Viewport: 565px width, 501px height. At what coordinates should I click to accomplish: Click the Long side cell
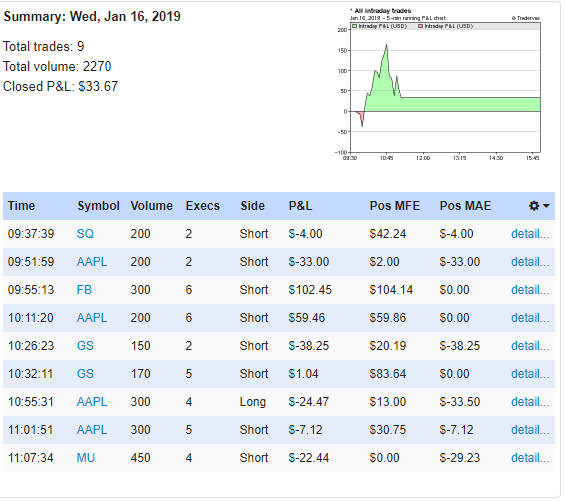click(253, 402)
